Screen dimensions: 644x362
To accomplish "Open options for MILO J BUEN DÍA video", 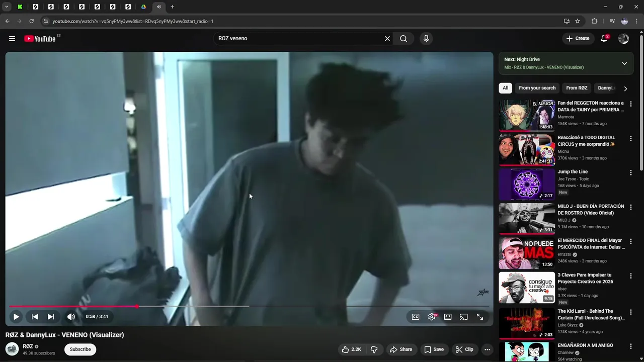I will tap(631, 207).
